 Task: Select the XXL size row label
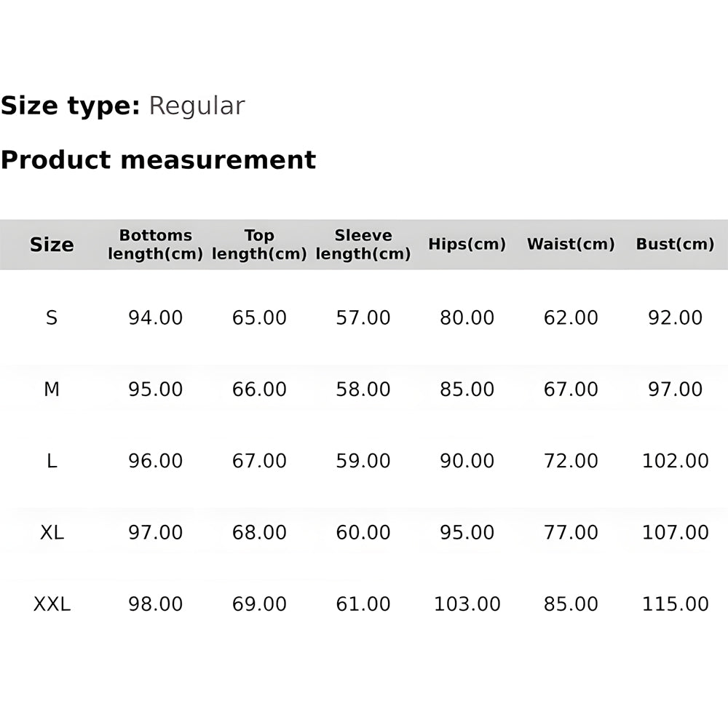(52, 604)
